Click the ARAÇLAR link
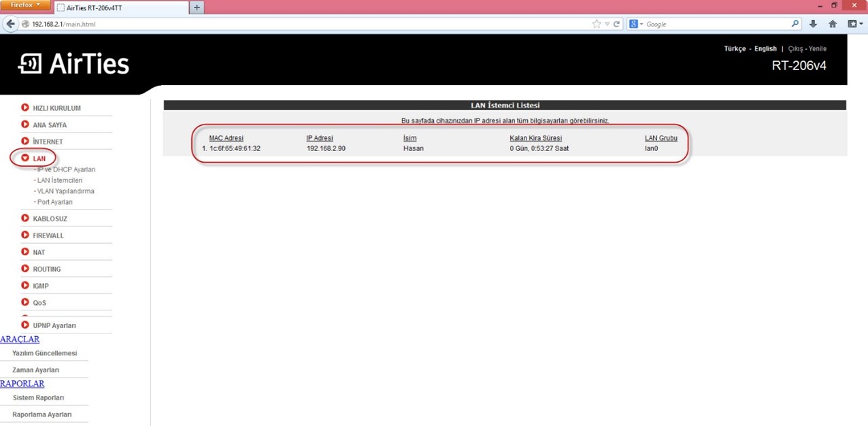The width and height of the screenshot is (868, 426). click(20, 340)
